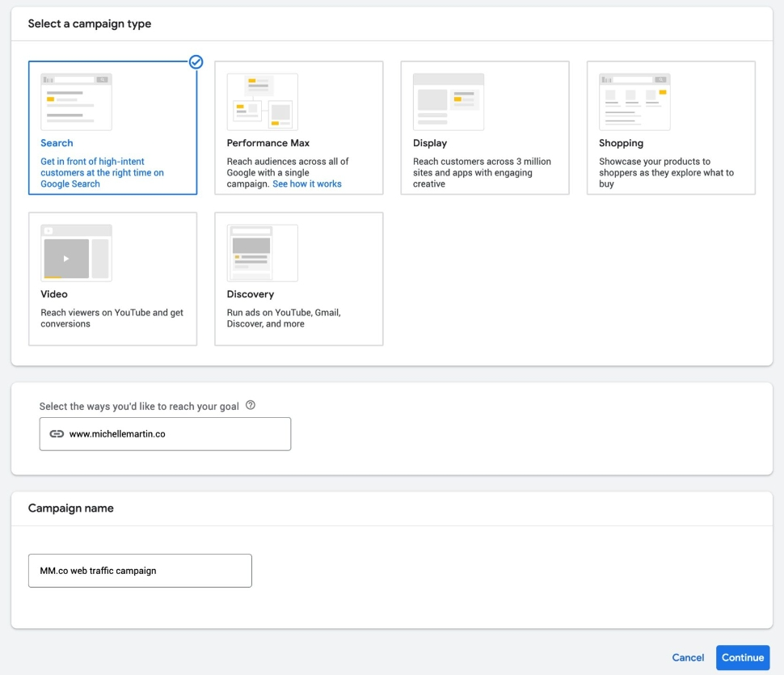This screenshot has width=784, height=675.
Task: Pick the Discovery campaign type title
Action: (250, 294)
